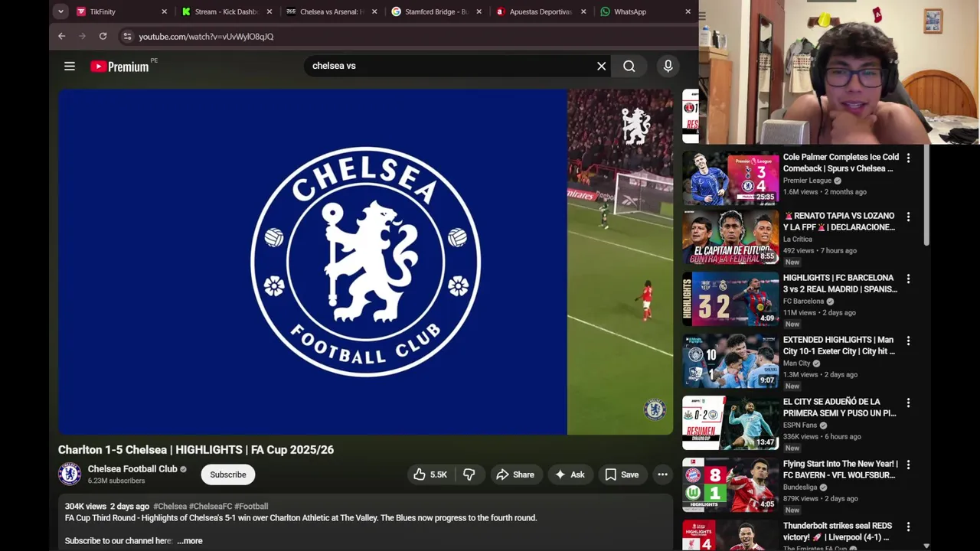Click the address bar URL
Viewport: 980px width, 551px height.
206,36
